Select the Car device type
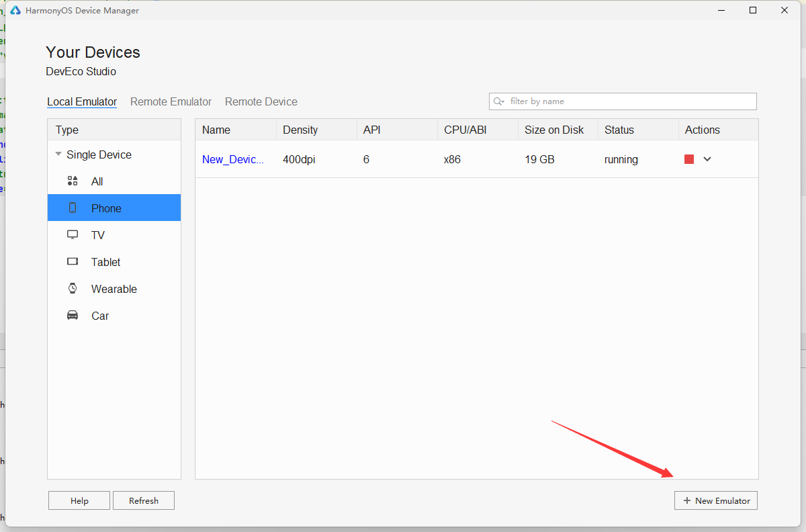This screenshot has height=532, width=806. (x=114, y=316)
